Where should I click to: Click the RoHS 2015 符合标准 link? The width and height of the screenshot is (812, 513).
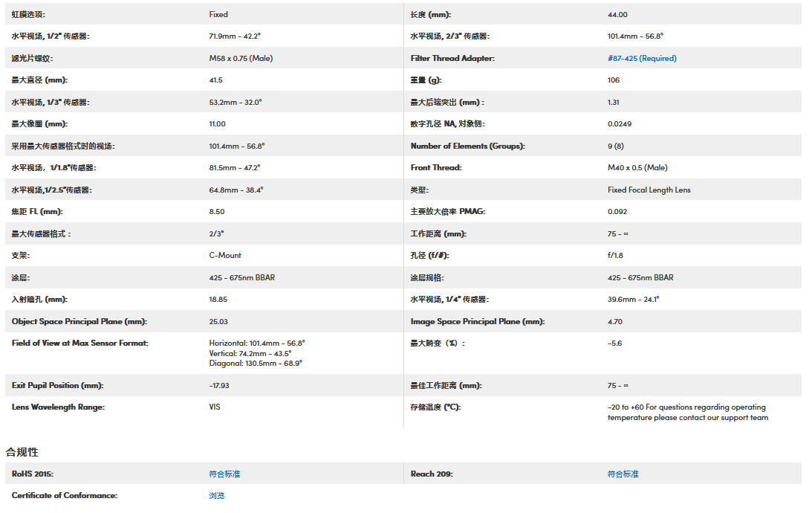[x=224, y=474]
